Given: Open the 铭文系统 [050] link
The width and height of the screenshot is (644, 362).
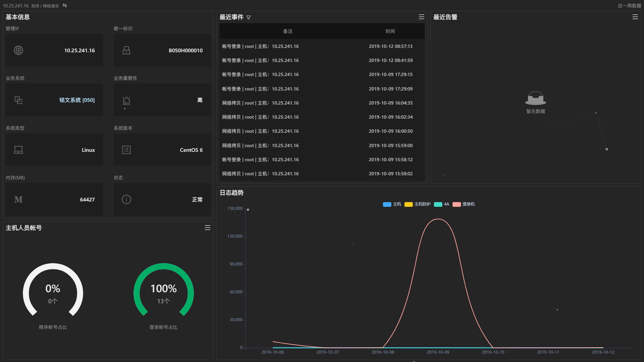Looking at the screenshot, I should point(77,100).
